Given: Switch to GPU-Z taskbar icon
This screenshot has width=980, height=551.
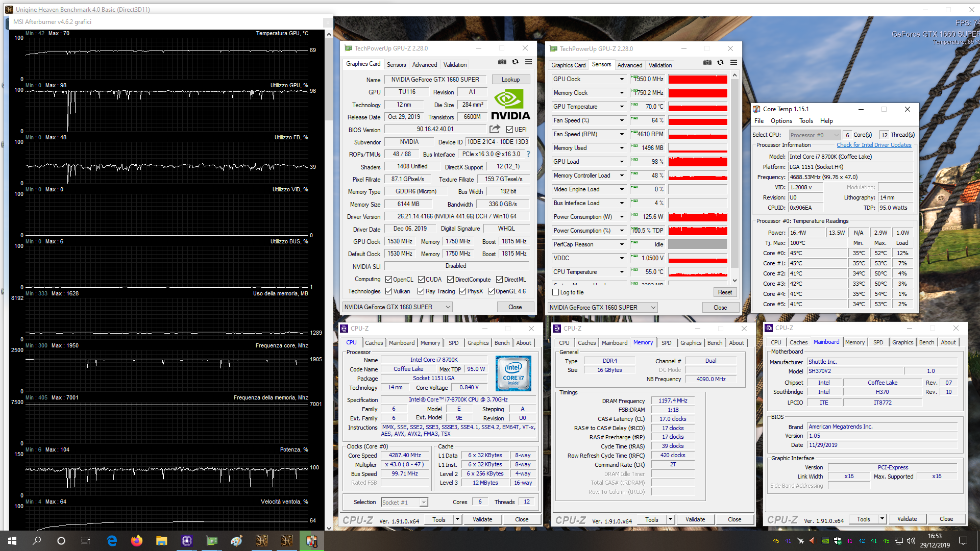Looking at the screenshot, I should 211,541.
